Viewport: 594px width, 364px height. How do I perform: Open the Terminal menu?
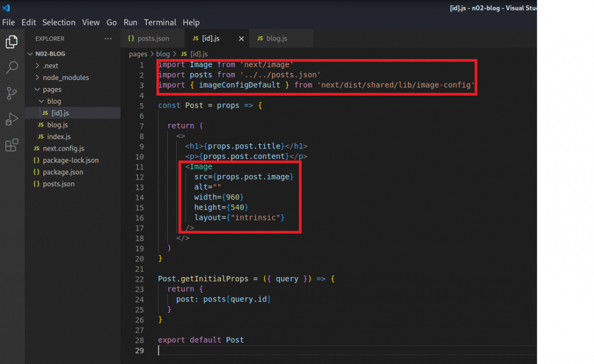(160, 23)
